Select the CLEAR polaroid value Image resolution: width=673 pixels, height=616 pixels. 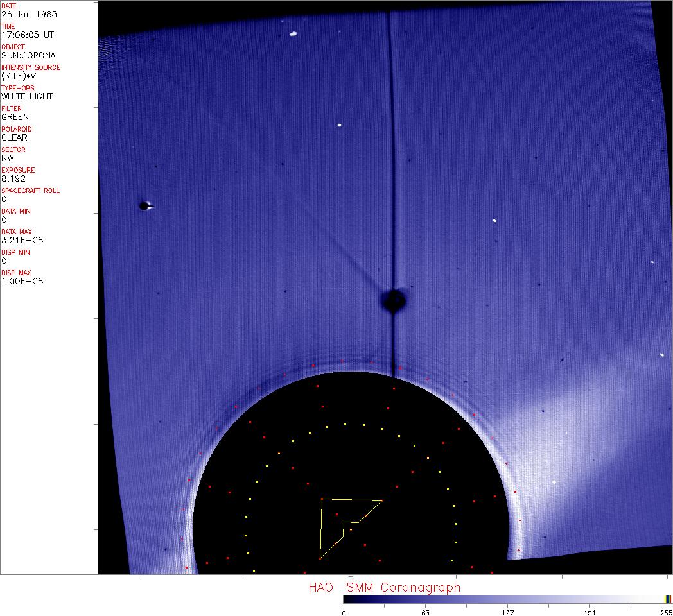(x=14, y=138)
